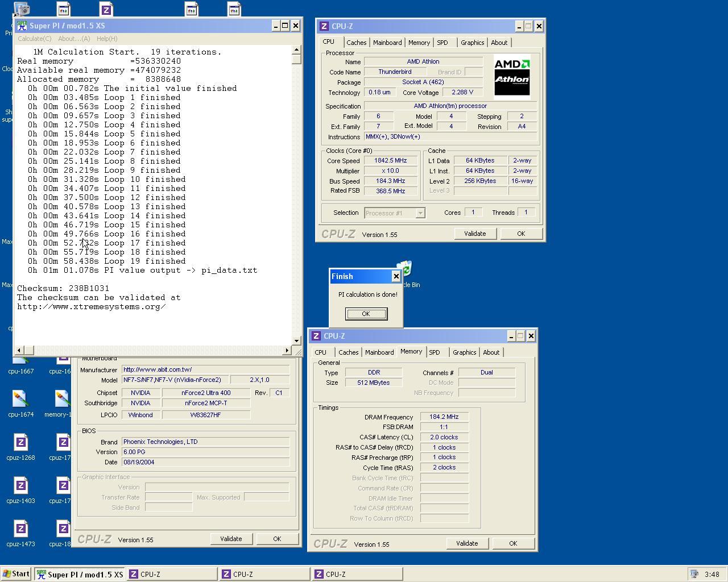The width and height of the screenshot is (728, 582).
Task: Click the Checksum: 238B1031 line in Super PI
Action: pyautogui.click(x=63, y=289)
